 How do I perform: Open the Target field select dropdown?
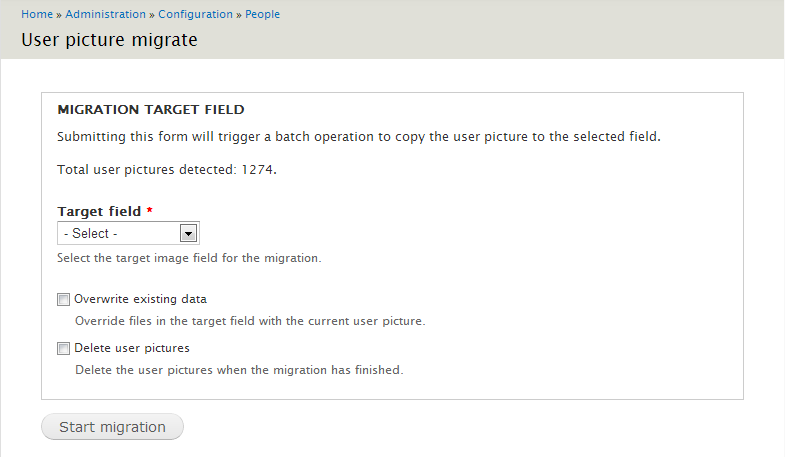(x=128, y=233)
